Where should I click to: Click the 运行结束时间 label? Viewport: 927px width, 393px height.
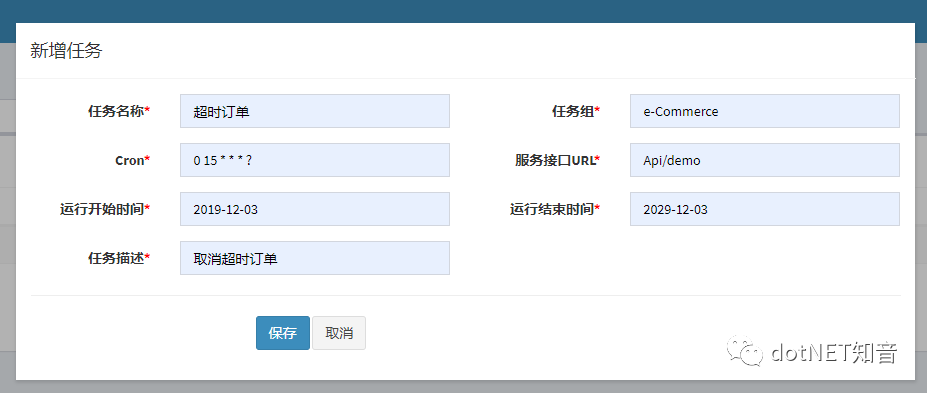click(x=555, y=209)
